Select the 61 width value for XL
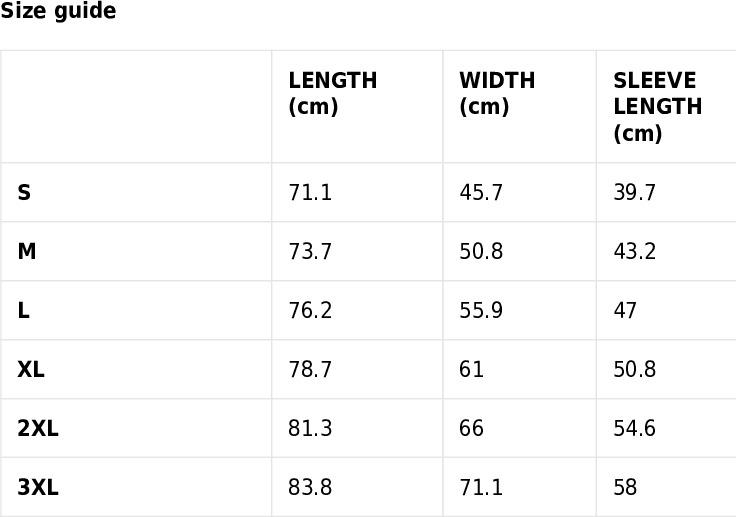This screenshot has height=517, width=736. click(471, 369)
